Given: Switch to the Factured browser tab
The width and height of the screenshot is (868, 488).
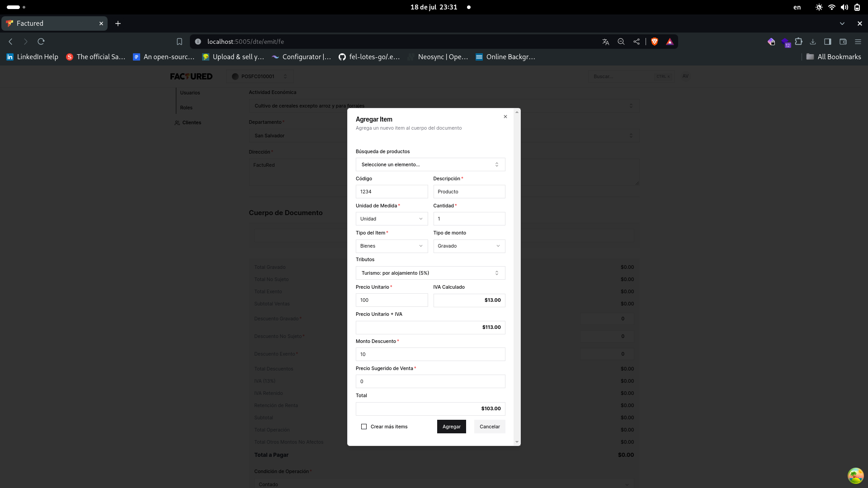Looking at the screenshot, I should [x=54, y=23].
